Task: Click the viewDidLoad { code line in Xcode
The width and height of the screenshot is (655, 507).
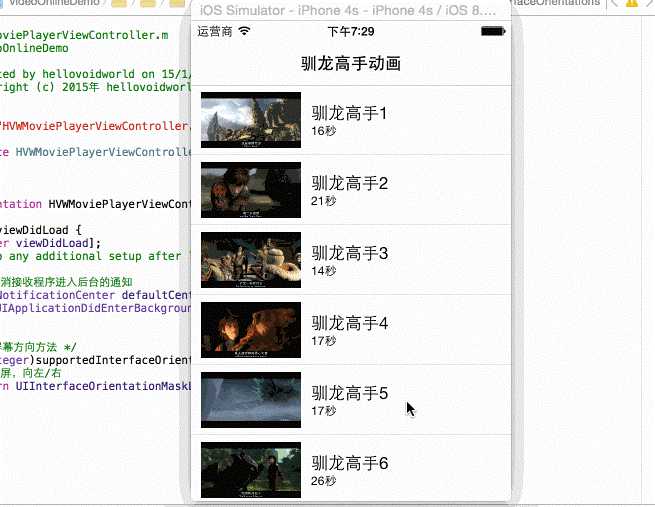Action: tap(41, 230)
